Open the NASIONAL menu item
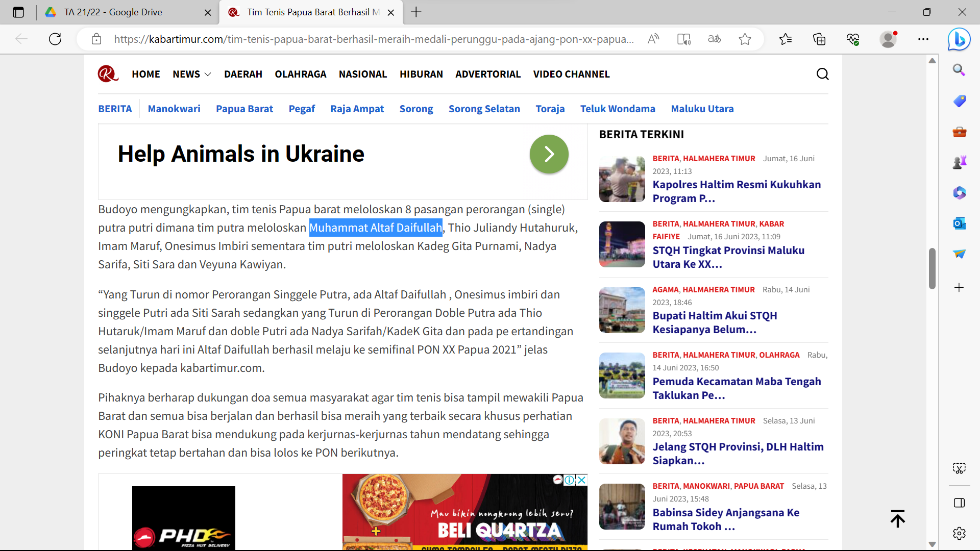The image size is (980, 551). tap(363, 74)
